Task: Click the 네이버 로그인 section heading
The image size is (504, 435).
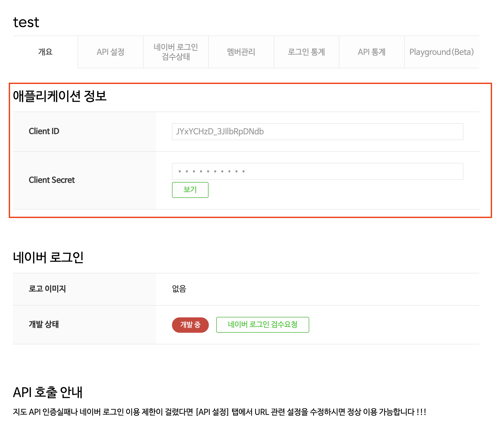Action: 48,257
